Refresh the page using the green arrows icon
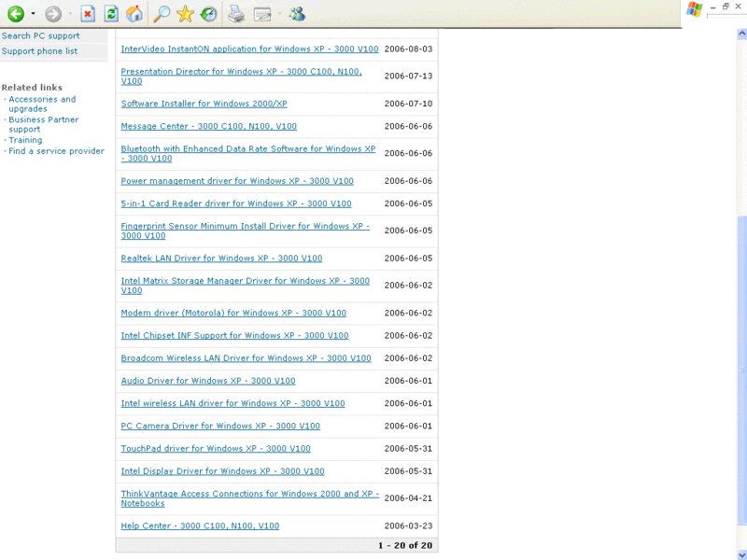Screen dimensions: 747x560 tap(111, 14)
